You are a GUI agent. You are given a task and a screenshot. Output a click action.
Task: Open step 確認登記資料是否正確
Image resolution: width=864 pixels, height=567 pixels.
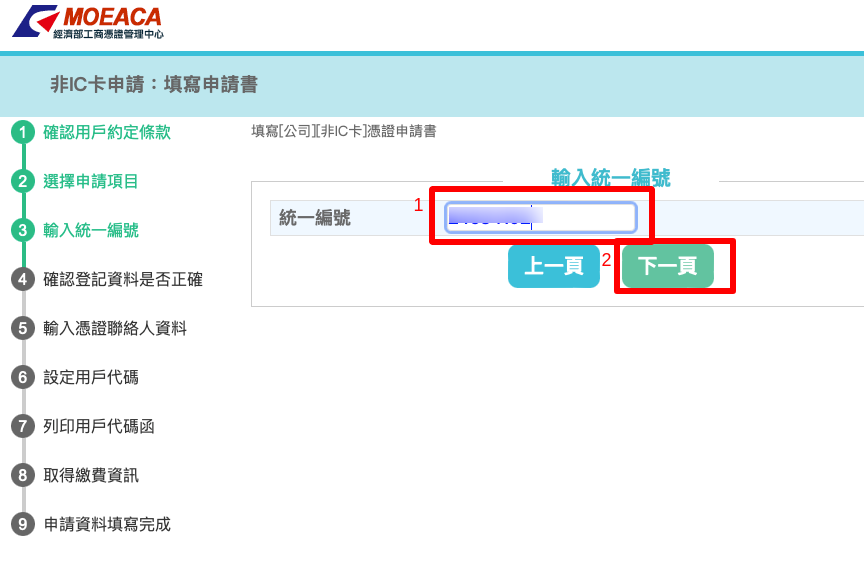click(x=123, y=279)
